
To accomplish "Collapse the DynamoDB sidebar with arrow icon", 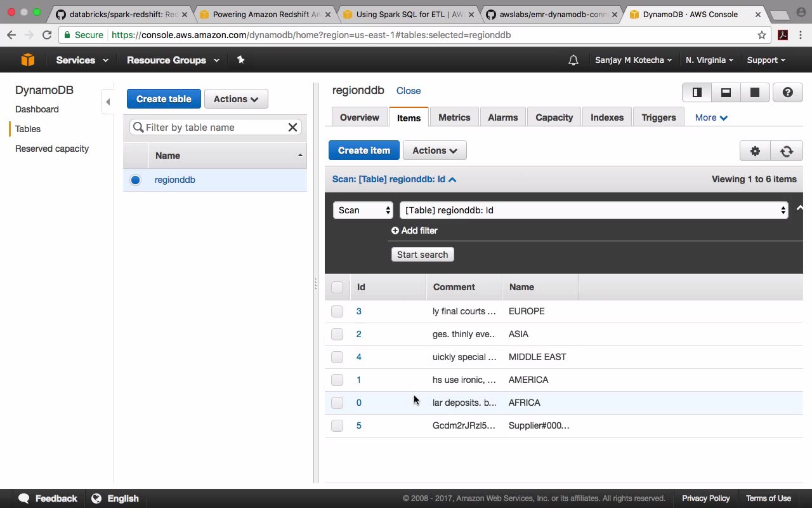I will coord(108,102).
